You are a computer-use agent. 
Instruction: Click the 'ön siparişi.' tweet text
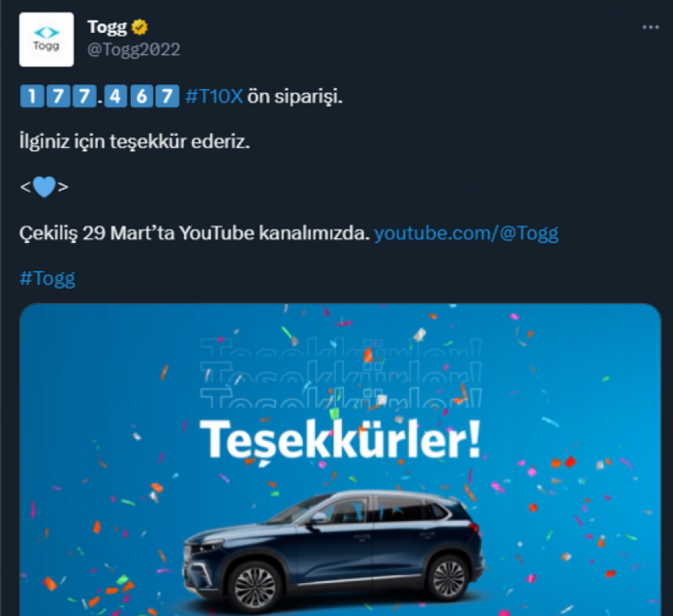(x=295, y=96)
